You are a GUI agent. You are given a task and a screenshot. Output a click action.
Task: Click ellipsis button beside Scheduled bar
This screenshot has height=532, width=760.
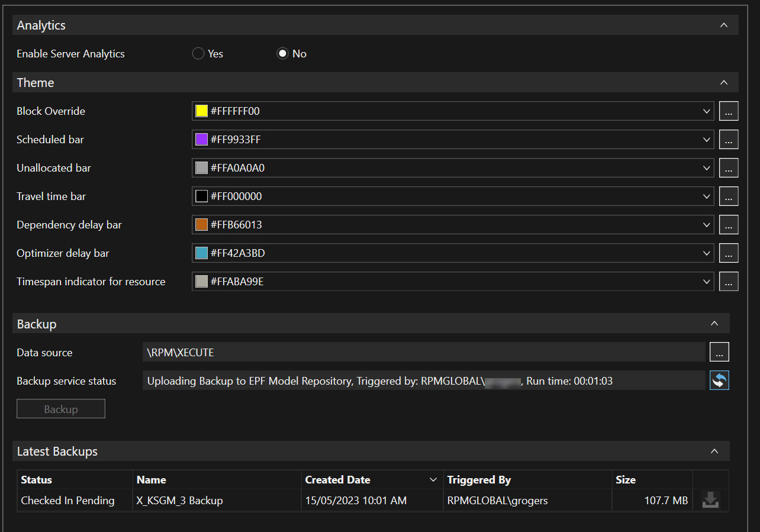(x=729, y=139)
